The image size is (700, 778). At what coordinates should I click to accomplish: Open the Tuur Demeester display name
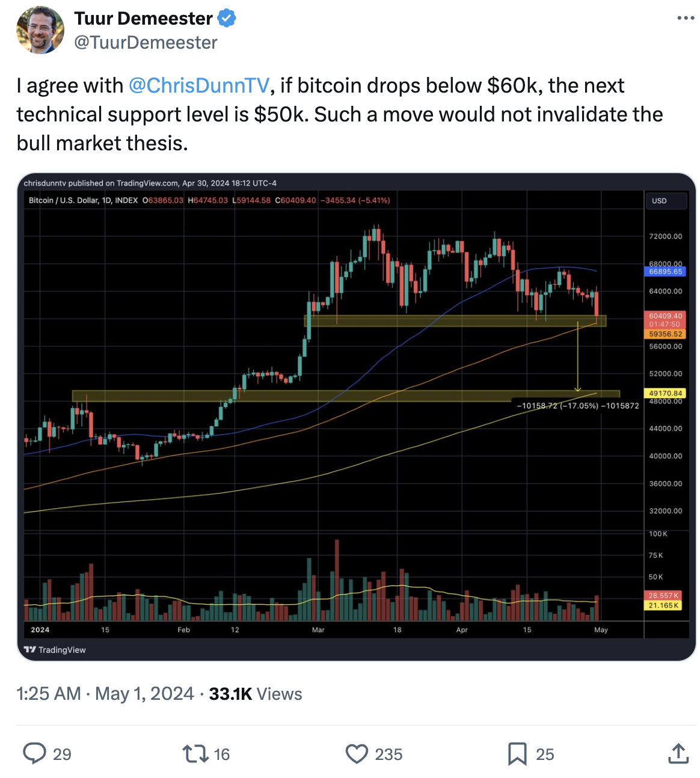pos(143,19)
